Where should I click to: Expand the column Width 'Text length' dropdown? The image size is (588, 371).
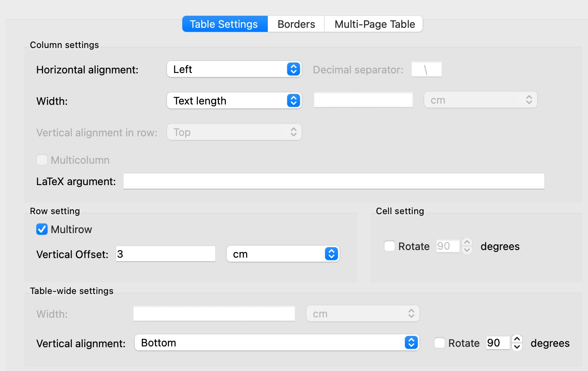[x=234, y=101]
